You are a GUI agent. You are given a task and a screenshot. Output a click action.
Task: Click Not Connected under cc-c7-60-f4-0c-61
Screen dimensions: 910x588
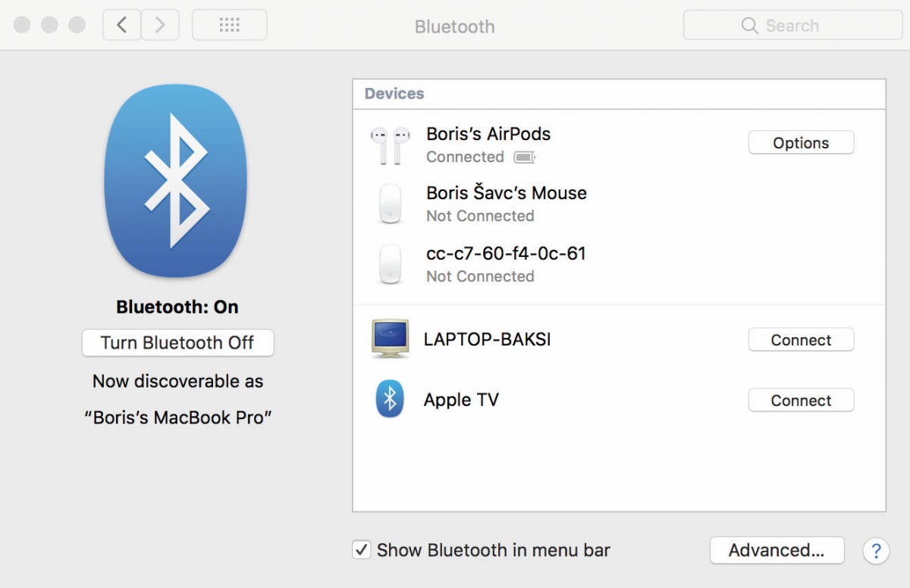coord(480,277)
